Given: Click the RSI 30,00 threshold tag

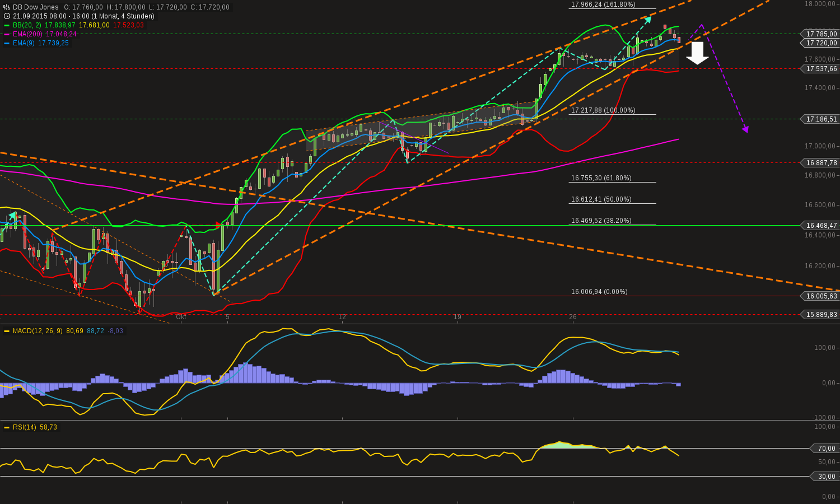Looking at the screenshot, I should 825,477.
